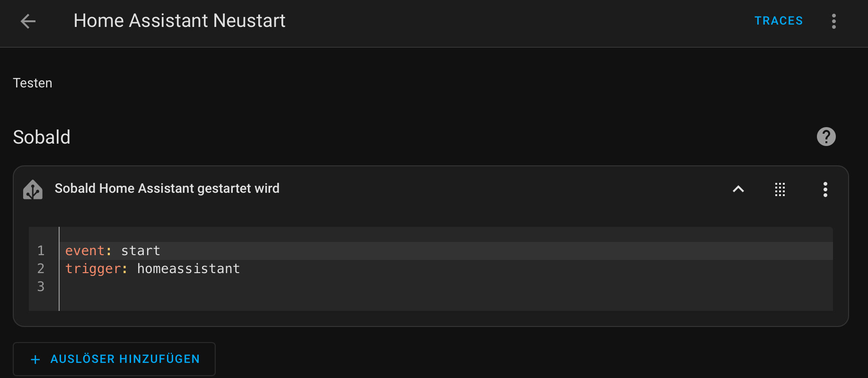Screen dimensions: 868x378
Task: Open the automation overflow menu in header
Action: [834, 21]
